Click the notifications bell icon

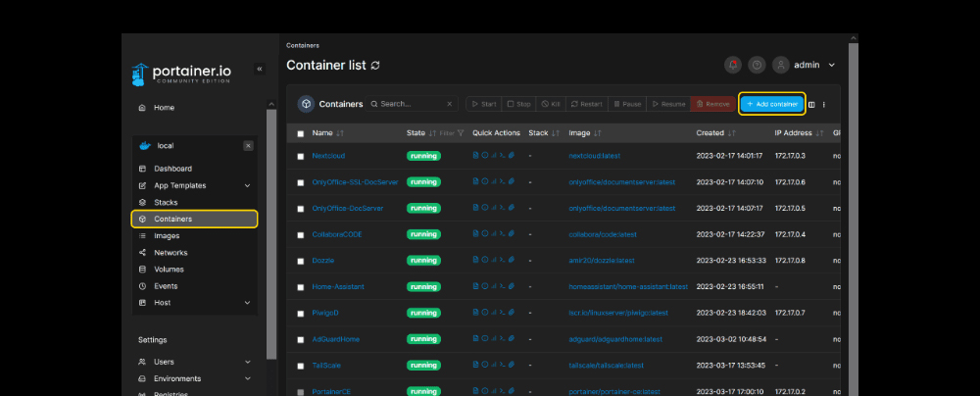(x=733, y=65)
